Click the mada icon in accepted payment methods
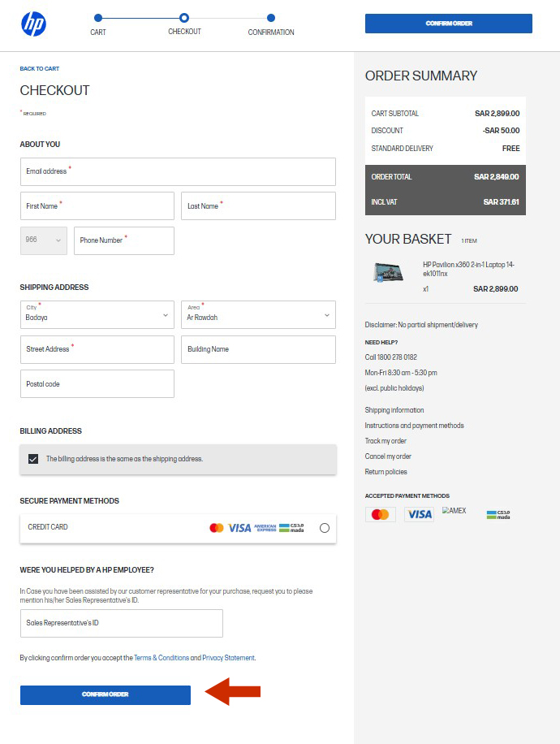 tap(498, 514)
